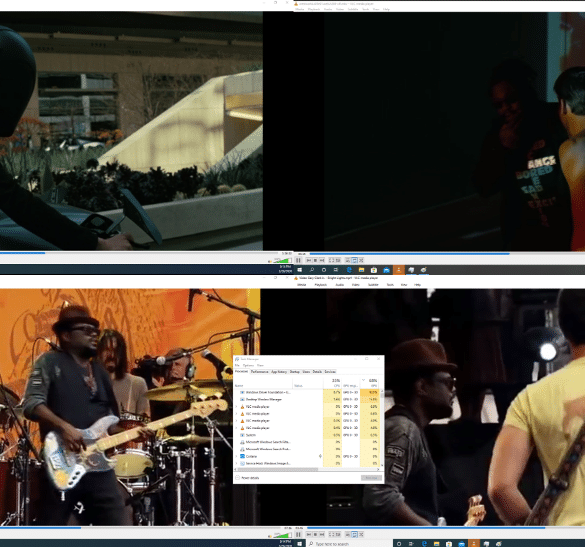
Task: Toggle the playlist in the upper-right VLC window
Action: coord(348,260)
